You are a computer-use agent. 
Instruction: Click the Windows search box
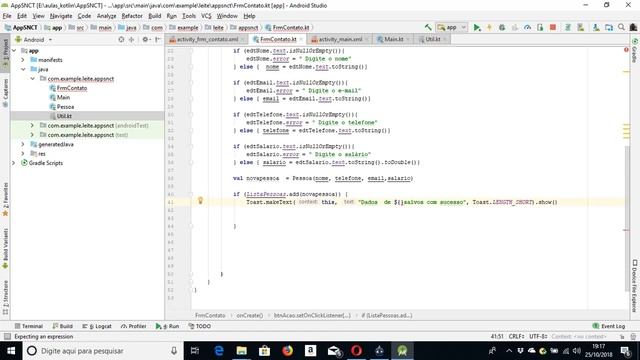[102, 351]
